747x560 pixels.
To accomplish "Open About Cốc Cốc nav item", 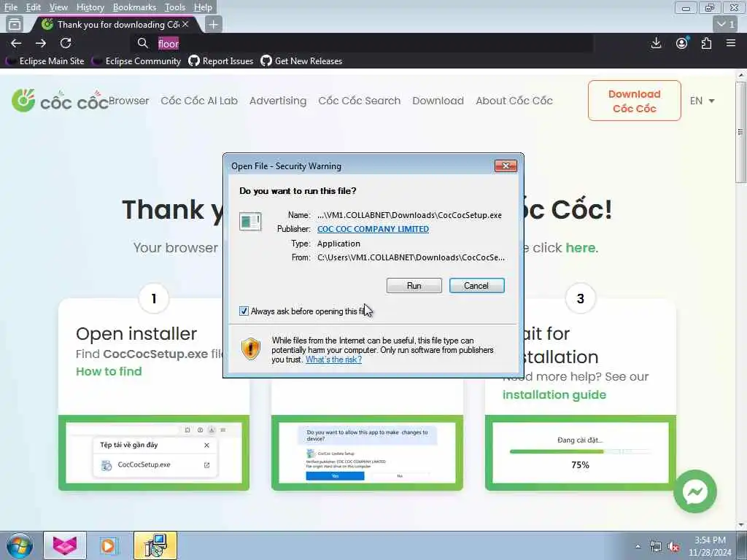I will 514,101.
